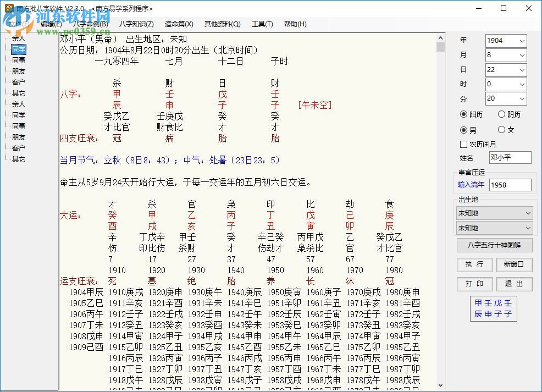Select the 阴历 calendar option
542x392 pixels.
tap(501, 114)
